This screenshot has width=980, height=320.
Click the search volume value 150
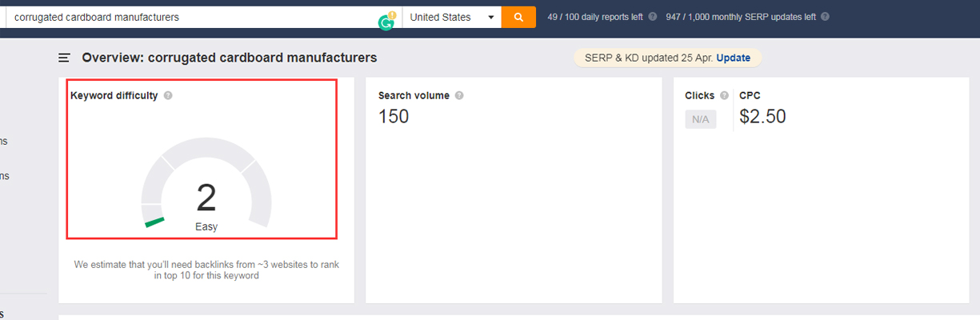pyautogui.click(x=394, y=117)
